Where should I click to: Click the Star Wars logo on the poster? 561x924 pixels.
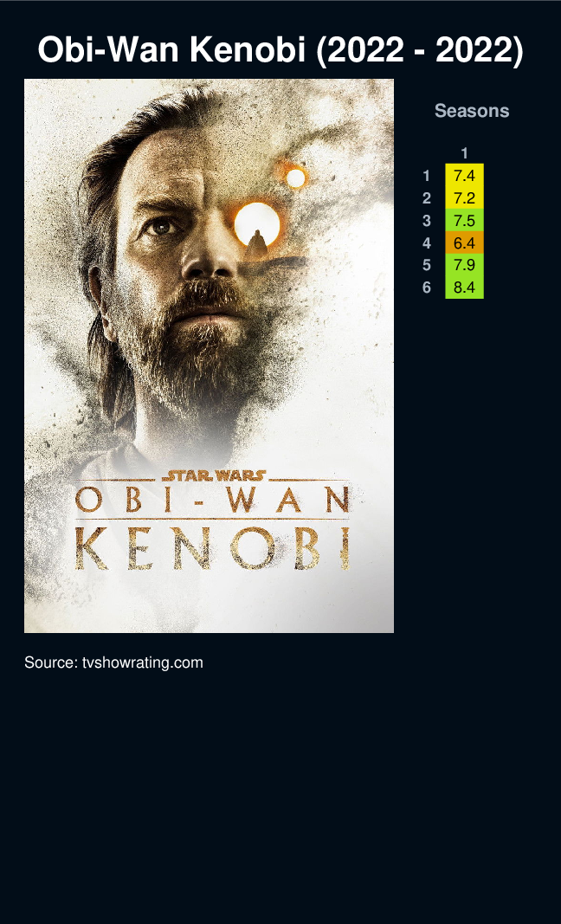tap(214, 475)
